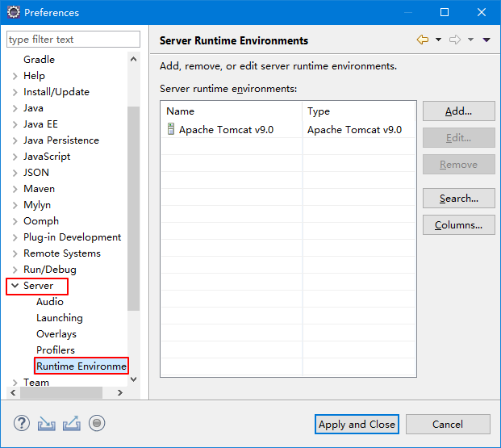
Task: Select the Maven label in tree
Action: (39, 189)
